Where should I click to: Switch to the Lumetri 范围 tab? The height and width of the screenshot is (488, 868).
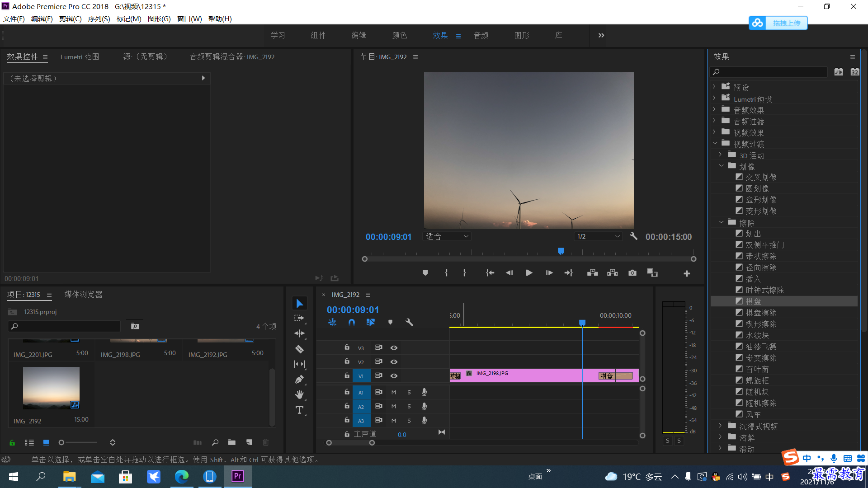tap(80, 56)
